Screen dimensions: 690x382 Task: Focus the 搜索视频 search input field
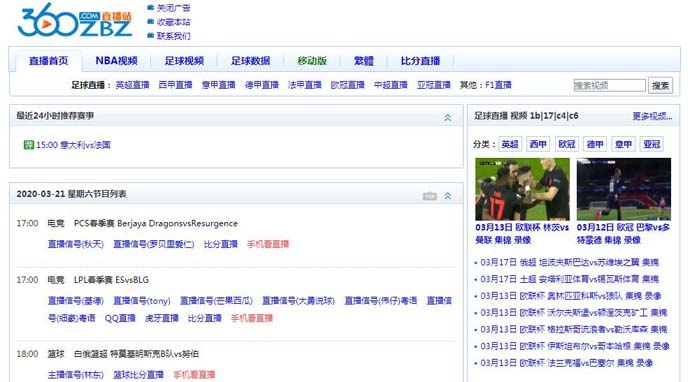[x=609, y=85]
